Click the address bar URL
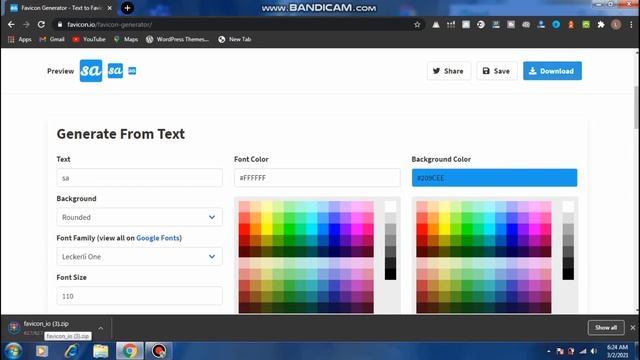 pyautogui.click(x=109, y=24)
